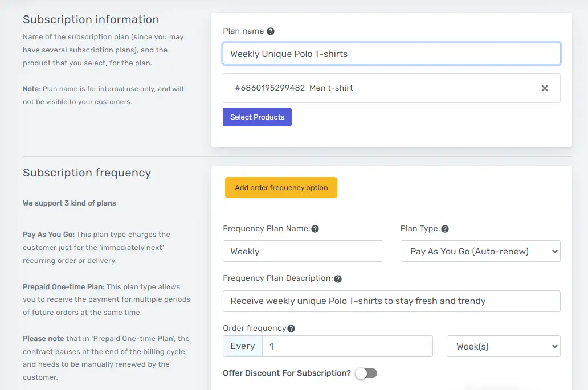
Task: Open the Week(s) interval dropdown
Action: point(504,346)
